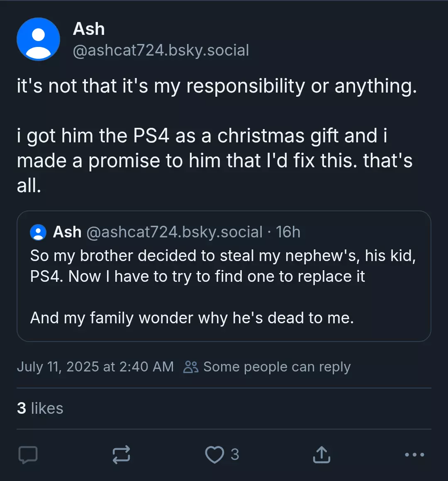This screenshot has height=481, width=448.
Task: Share the post via the upload arrow icon
Action: [321, 454]
